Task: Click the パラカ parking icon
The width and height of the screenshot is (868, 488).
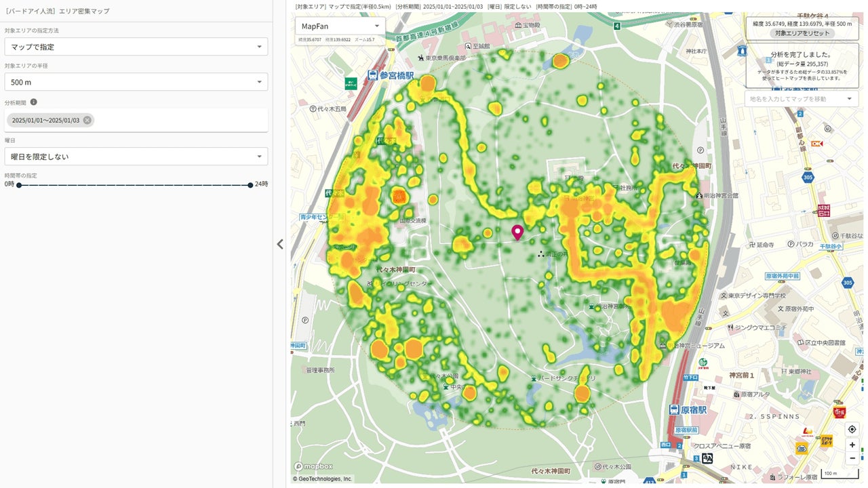Action: pos(791,244)
